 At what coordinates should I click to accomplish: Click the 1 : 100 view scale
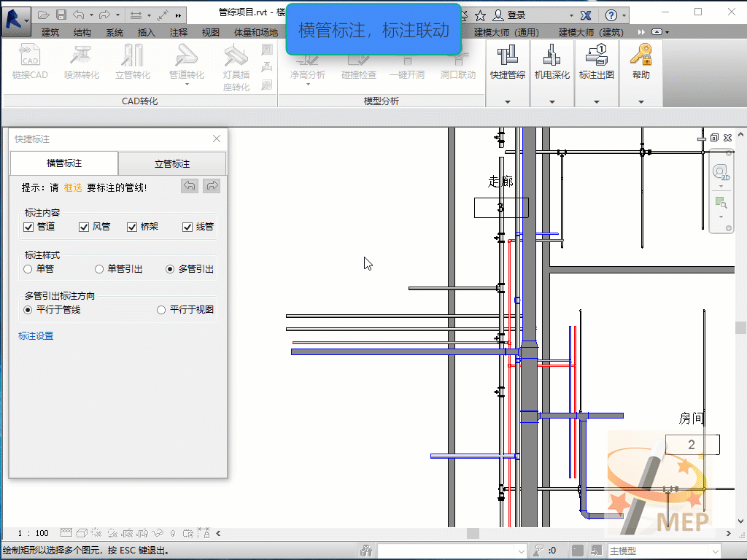pos(33,533)
